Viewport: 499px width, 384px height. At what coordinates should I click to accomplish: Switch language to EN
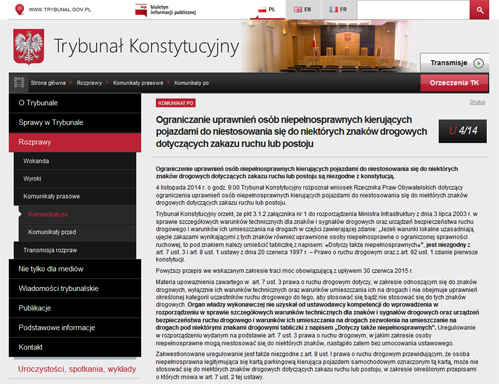point(303,10)
